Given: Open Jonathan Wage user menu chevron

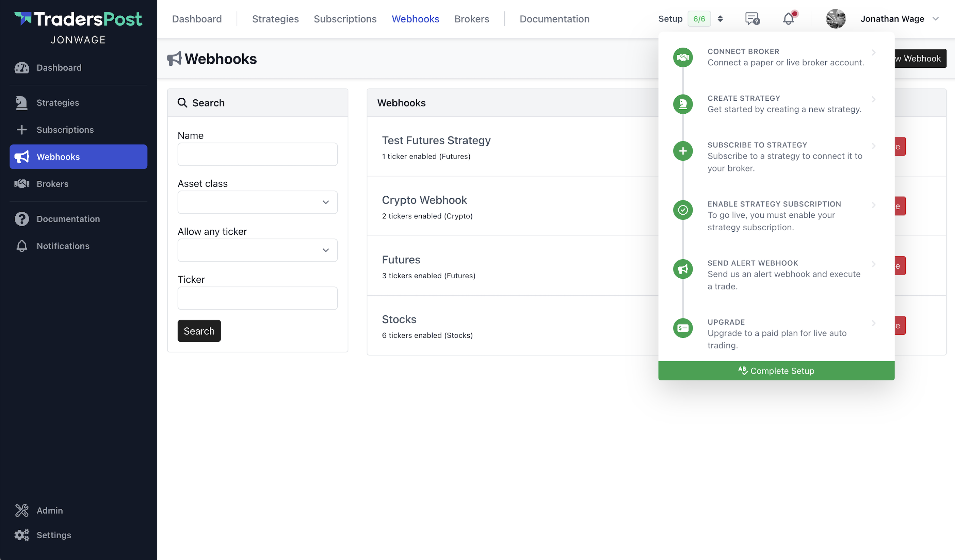Looking at the screenshot, I should tap(935, 19).
